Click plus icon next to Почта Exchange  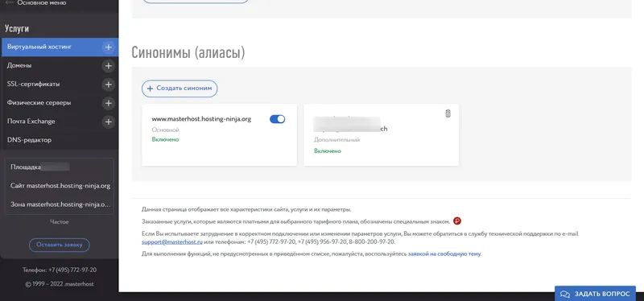(x=109, y=122)
